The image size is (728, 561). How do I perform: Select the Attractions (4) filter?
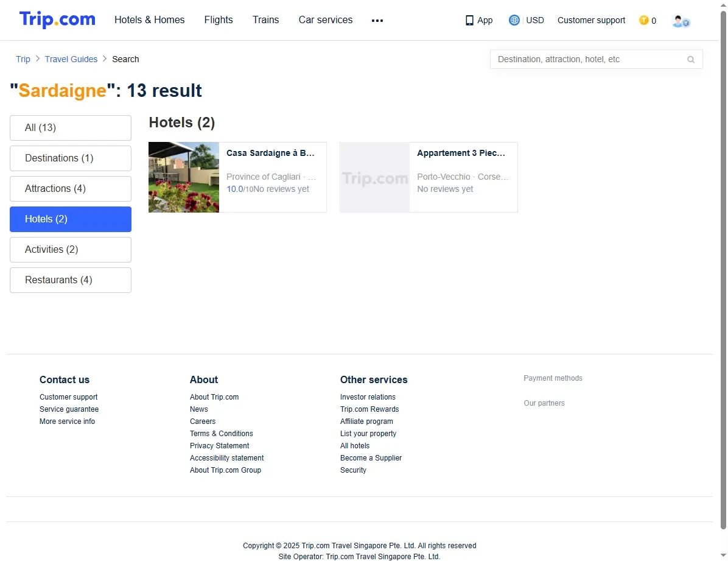tap(71, 189)
